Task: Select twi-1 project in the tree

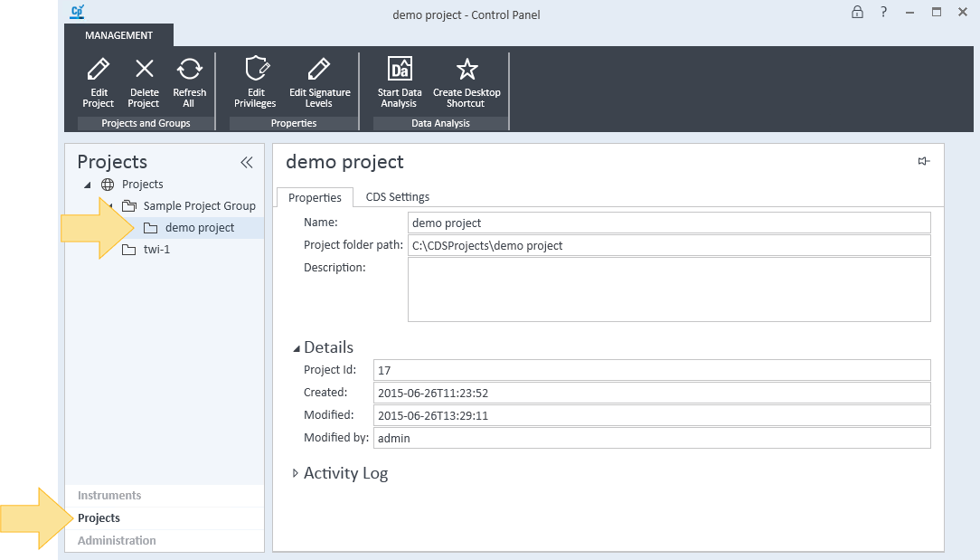Action: tap(157, 250)
